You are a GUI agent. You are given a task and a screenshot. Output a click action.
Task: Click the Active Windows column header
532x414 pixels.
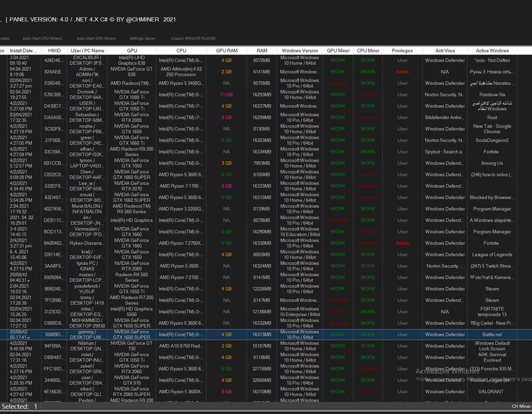(x=492, y=50)
